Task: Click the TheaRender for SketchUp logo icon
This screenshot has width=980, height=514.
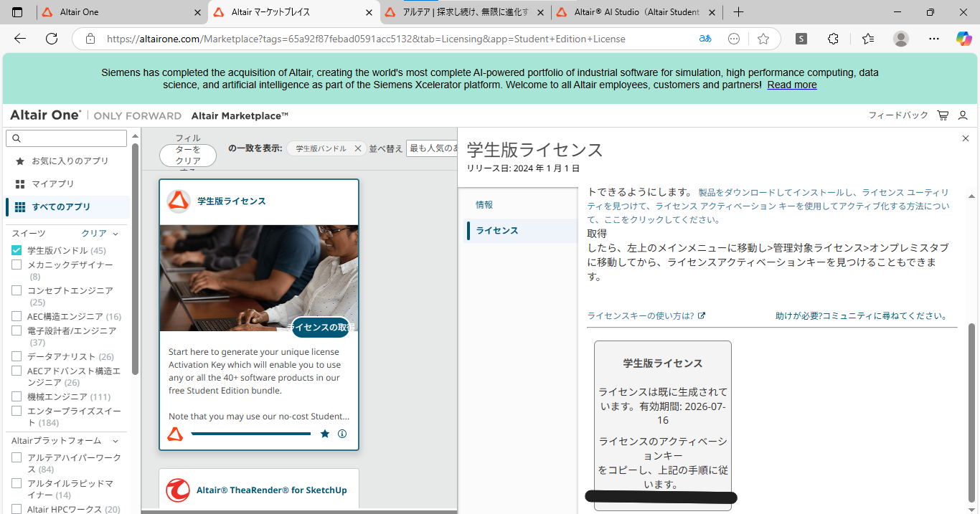Action: point(178,490)
